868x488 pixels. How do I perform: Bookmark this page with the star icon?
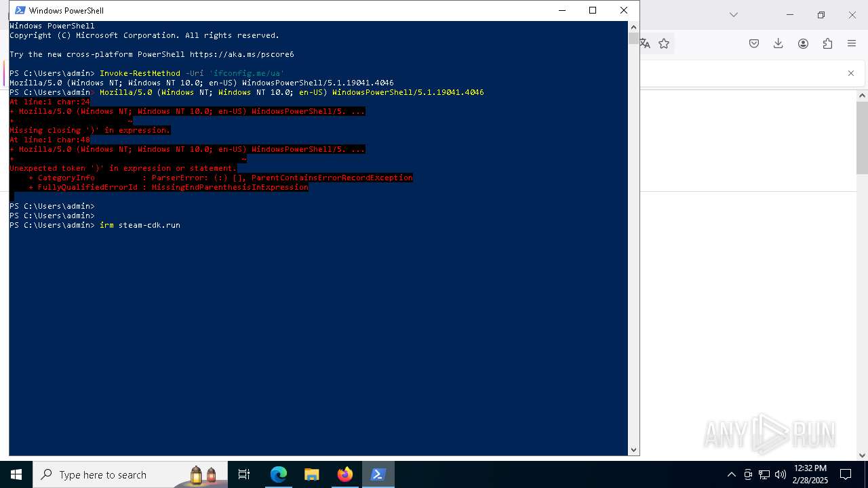click(664, 43)
